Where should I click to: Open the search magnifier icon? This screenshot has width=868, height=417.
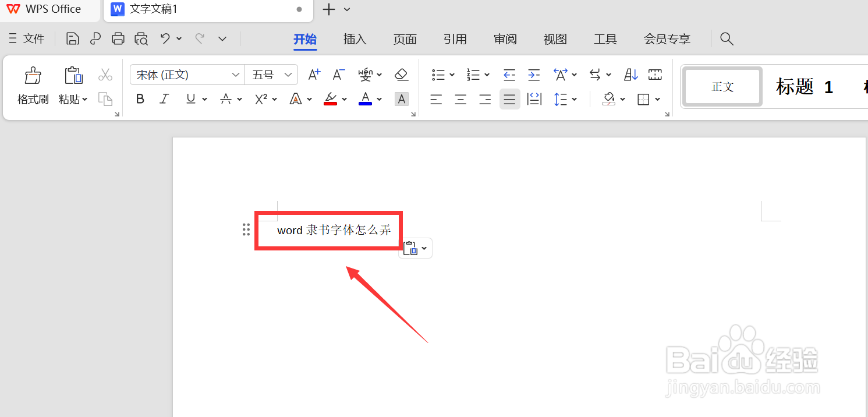(727, 38)
